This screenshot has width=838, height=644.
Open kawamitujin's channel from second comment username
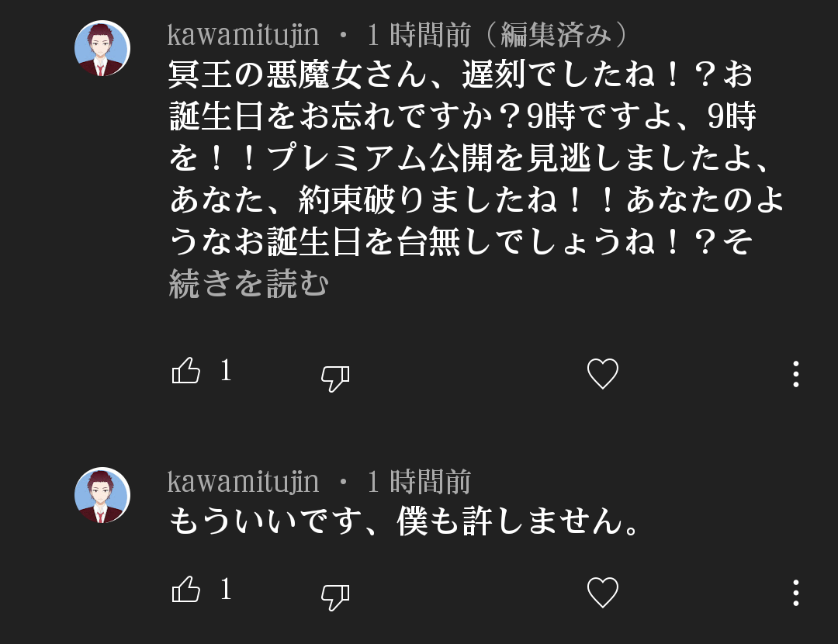point(243,482)
